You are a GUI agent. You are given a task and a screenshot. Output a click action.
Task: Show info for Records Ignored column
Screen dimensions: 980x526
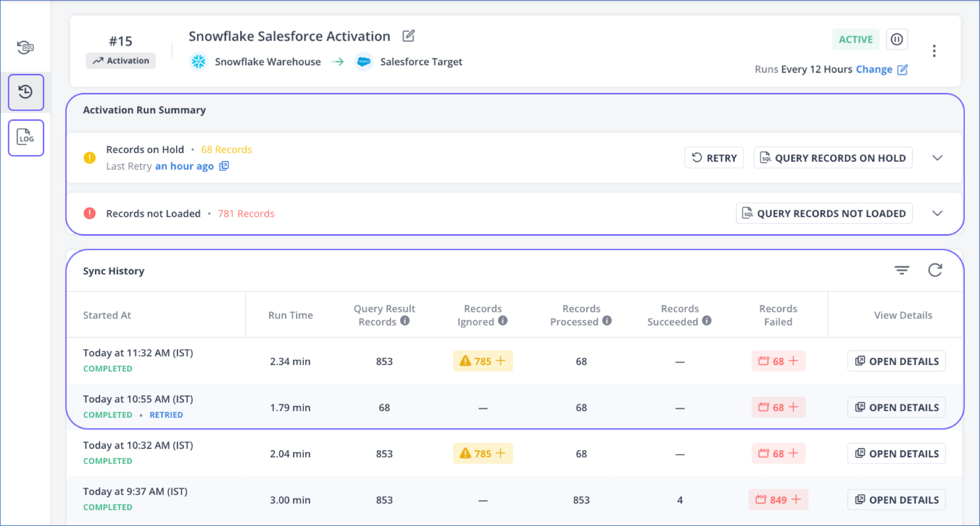click(x=503, y=320)
